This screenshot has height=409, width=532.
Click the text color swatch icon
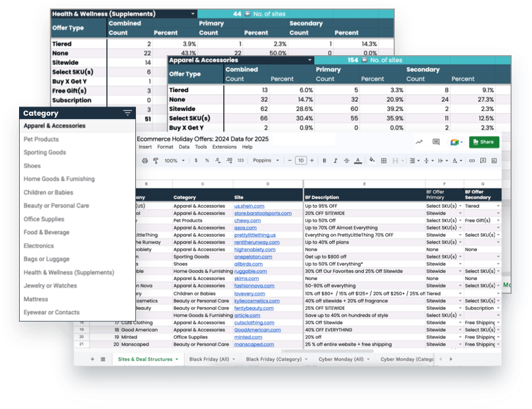pos(357,160)
